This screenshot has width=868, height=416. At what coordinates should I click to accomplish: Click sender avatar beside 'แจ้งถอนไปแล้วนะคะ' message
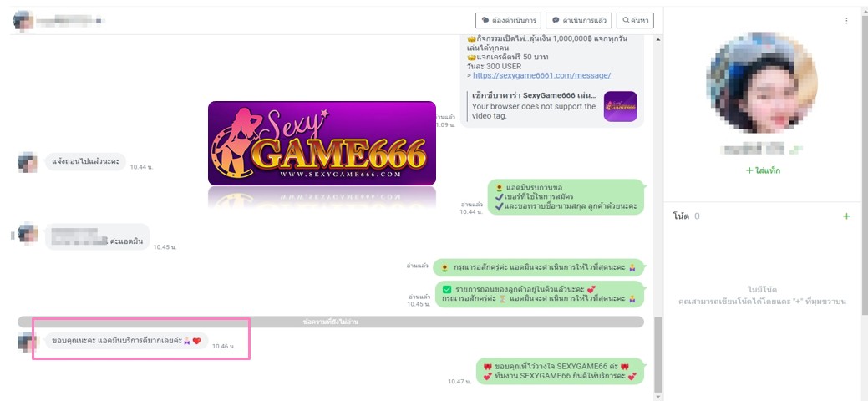(x=28, y=162)
